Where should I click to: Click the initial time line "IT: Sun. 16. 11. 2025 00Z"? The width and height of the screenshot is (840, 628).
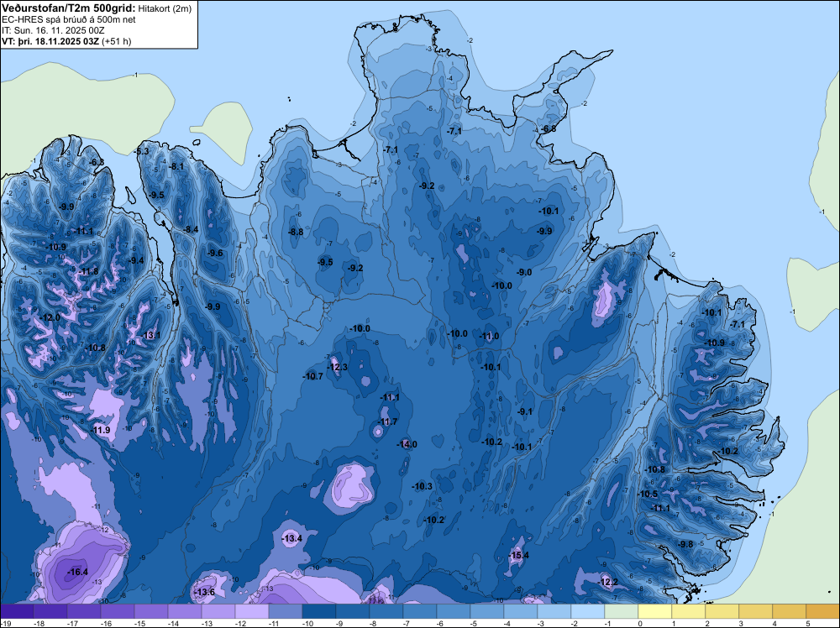click(53, 30)
